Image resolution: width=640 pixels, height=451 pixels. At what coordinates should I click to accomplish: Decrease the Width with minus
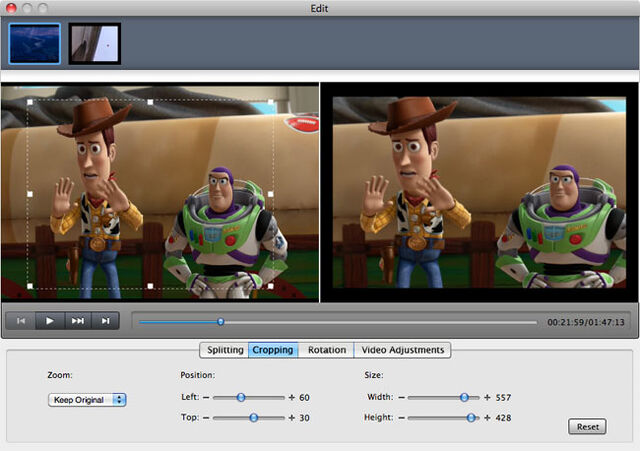(402, 397)
